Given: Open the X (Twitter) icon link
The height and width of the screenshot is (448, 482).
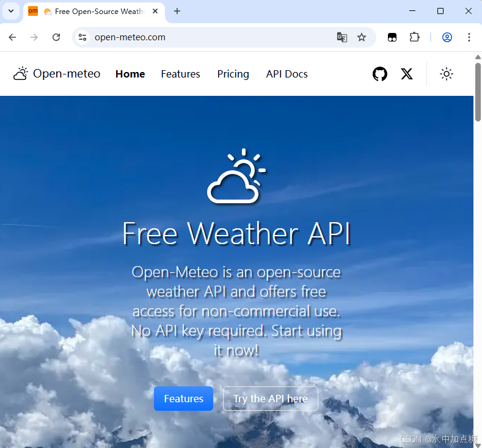Looking at the screenshot, I should (407, 74).
